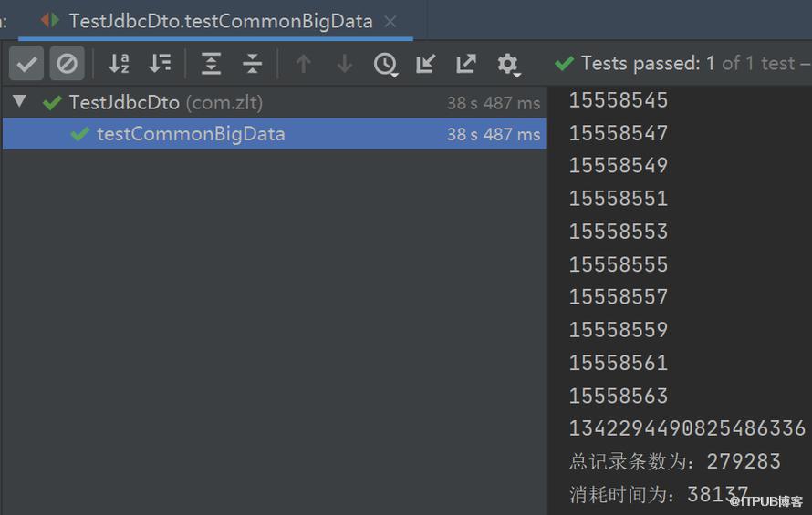The height and width of the screenshot is (515, 812).
Task: Open test history clock dropdown
Action: pyautogui.click(x=386, y=64)
